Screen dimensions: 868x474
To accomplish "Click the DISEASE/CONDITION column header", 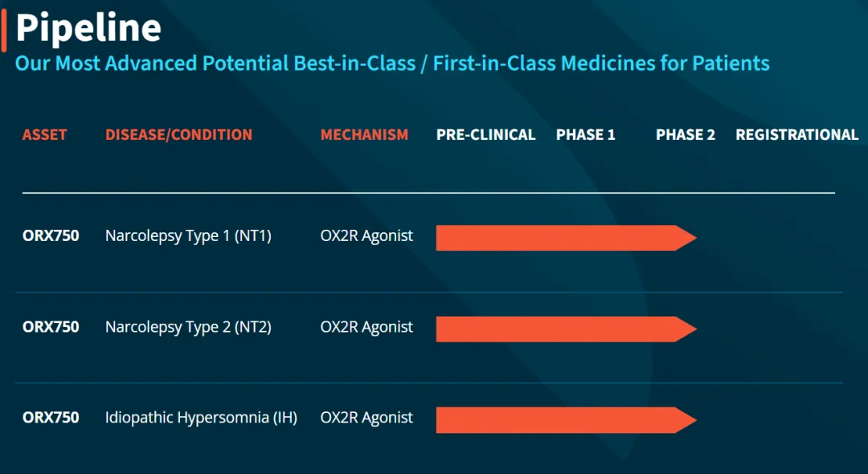I will tap(178, 135).
